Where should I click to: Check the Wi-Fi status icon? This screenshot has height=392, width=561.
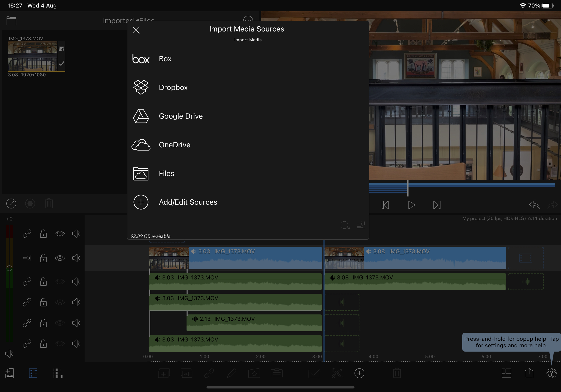(x=522, y=5)
